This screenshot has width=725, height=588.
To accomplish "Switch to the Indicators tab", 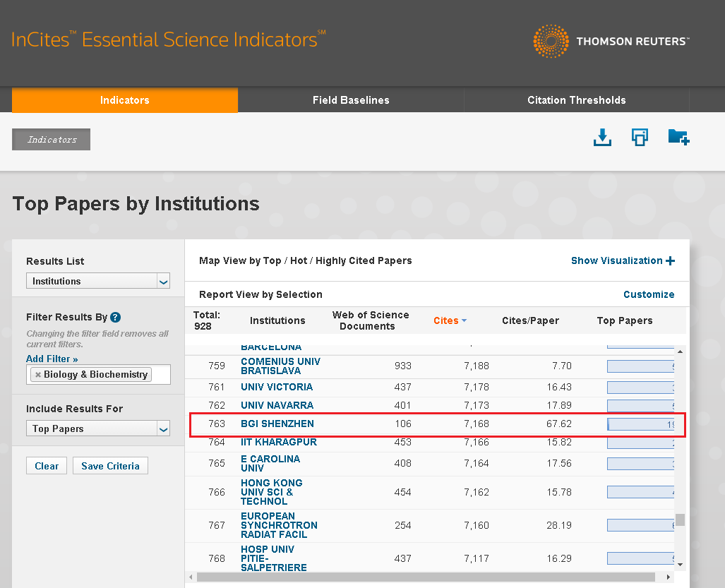I will pyautogui.click(x=125, y=100).
